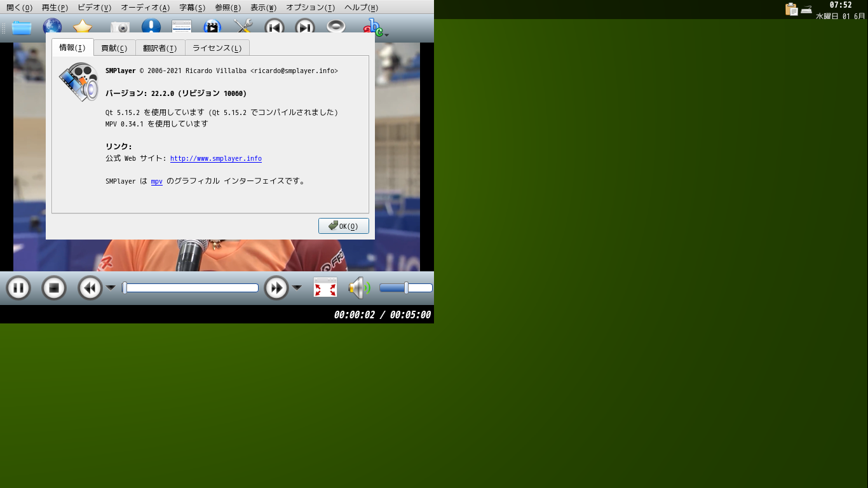Mute audio with the speaker icon
Image resolution: width=868 pixels, height=488 pixels.
(359, 288)
